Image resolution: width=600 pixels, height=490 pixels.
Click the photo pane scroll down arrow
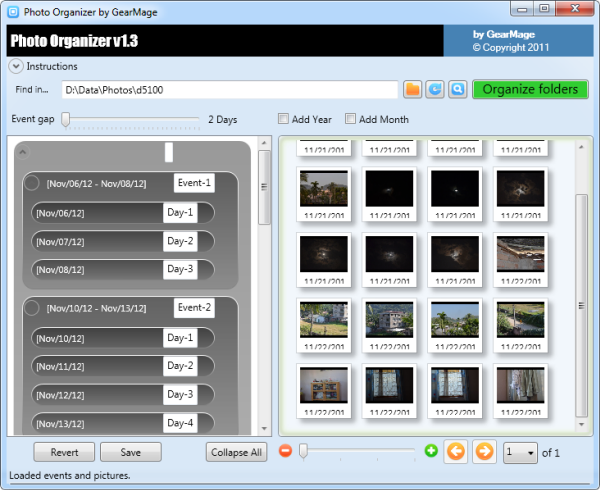point(581,424)
